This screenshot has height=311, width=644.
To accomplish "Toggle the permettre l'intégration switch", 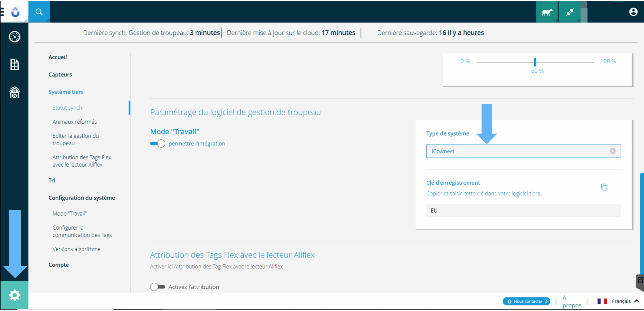I will (x=158, y=143).
